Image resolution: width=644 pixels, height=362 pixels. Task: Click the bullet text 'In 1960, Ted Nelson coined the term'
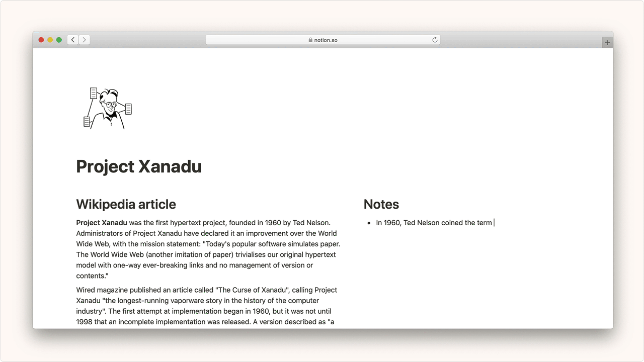coord(434,223)
